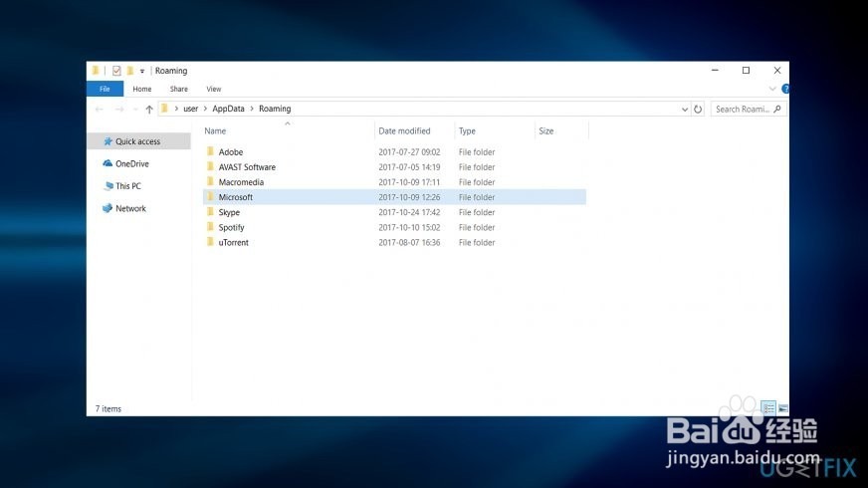Screen dimensions: 868x488
Task: Expand chevron between AppData and Roaming
Action: 252,109
